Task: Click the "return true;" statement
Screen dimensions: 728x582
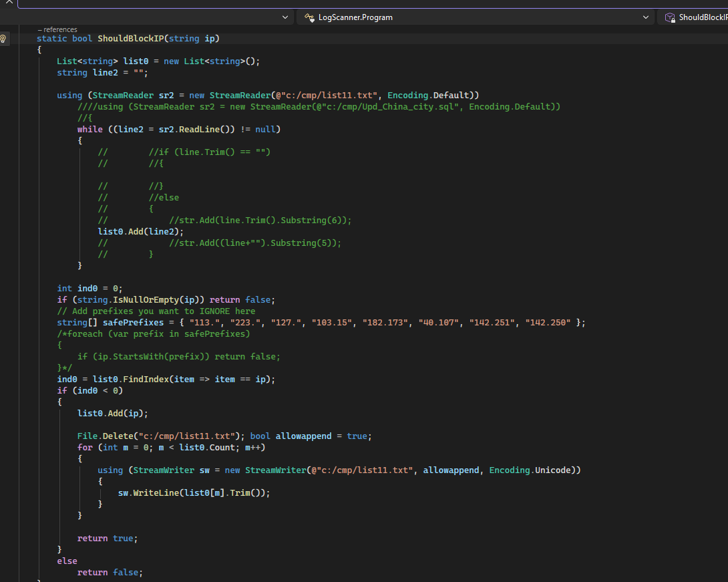Action: tap(108, 539)
